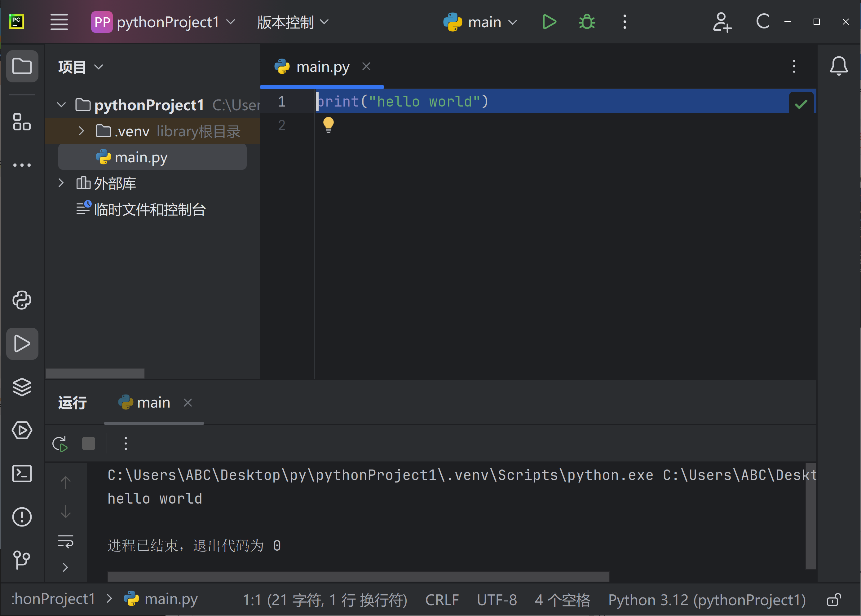Run the main configuration

pos(549,22)
